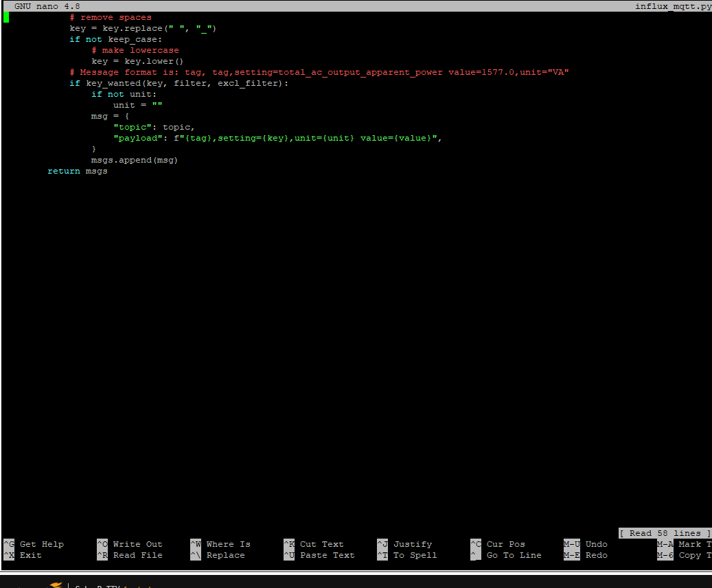Click the GNU nano 4.8 title text
The image size is (712, 588).
tap(47, 6)
